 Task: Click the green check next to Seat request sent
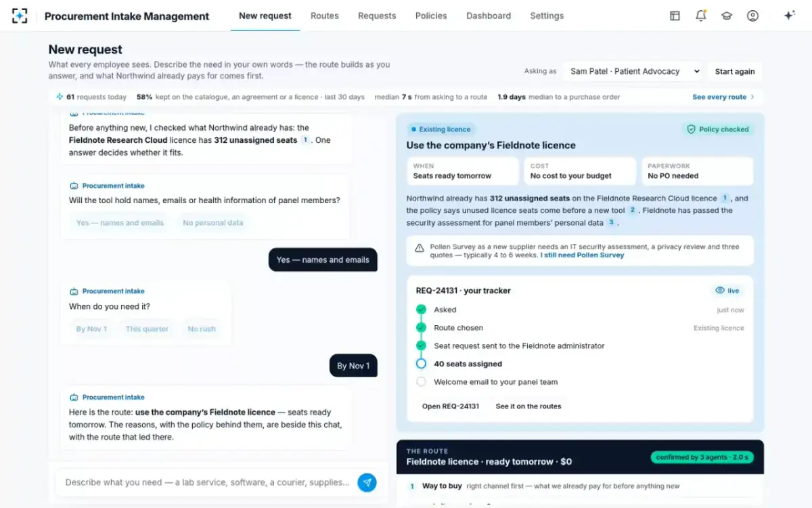click(x=422, y=345)
